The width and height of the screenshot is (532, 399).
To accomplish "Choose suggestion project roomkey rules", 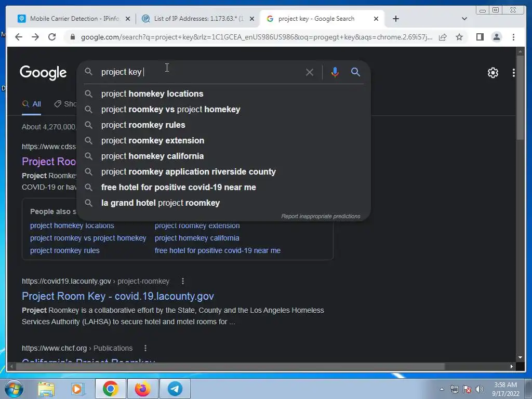I will tap(224, 125).
